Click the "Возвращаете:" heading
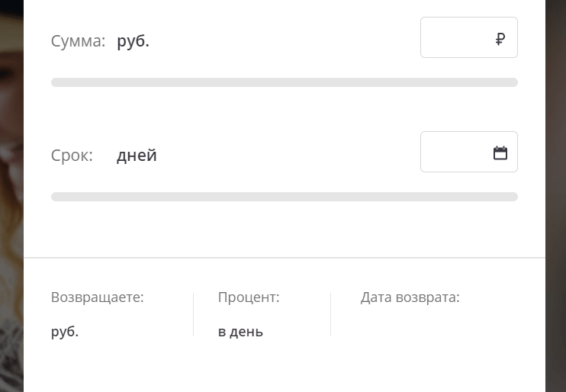This screenshot has width=566, height=392. tap(97, 297)
